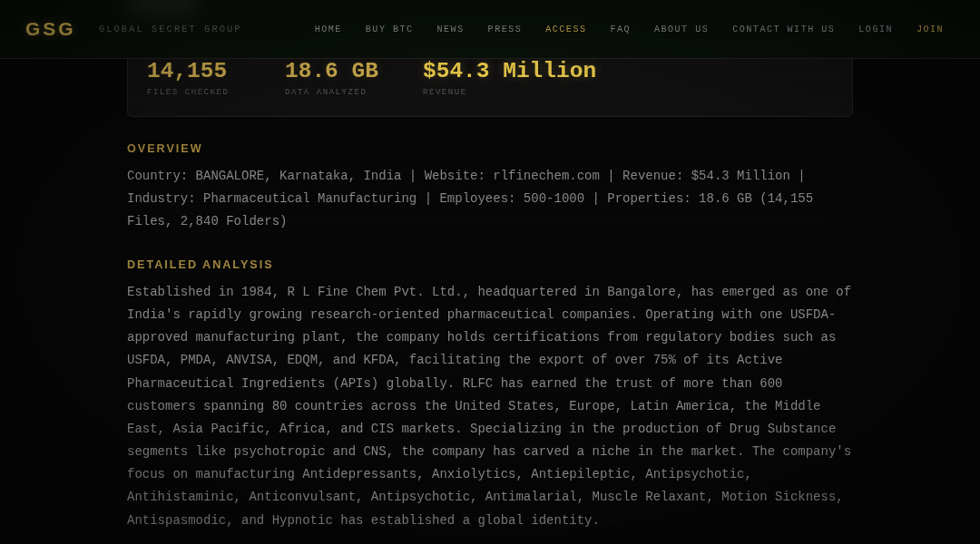Open the News section

tap(451, 29)
